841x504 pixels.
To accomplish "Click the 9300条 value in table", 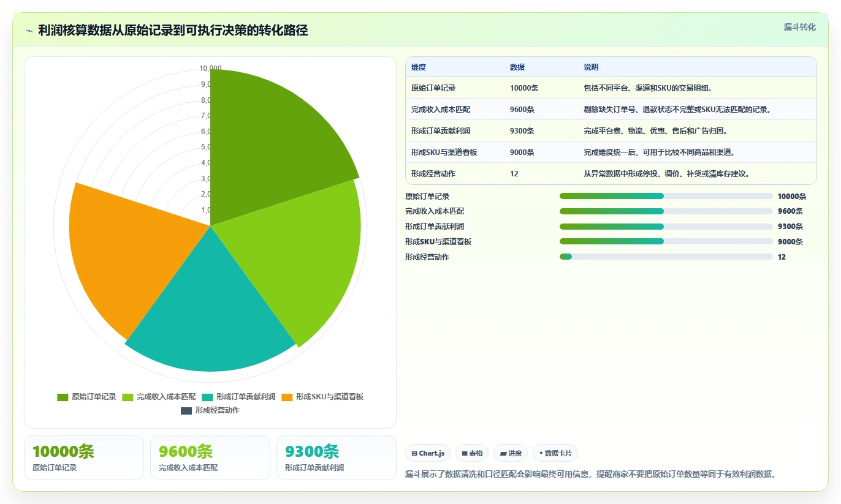I will click(522, 131).
